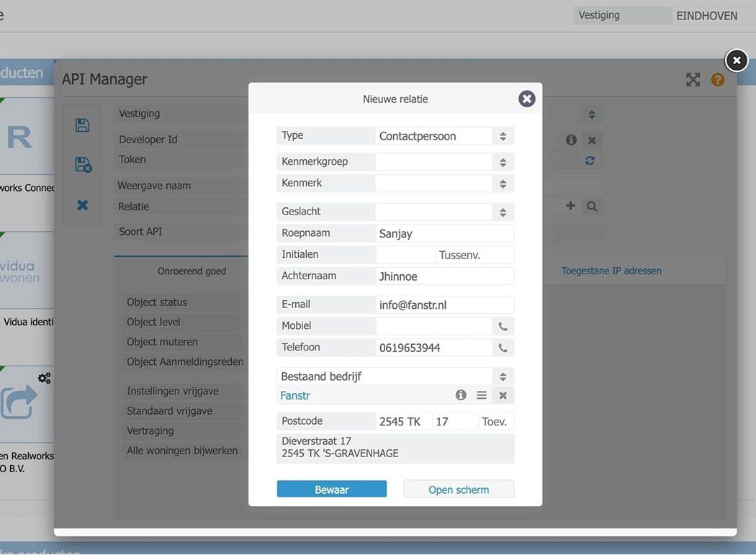The image size is (756, 555).
Task: Click the phone icon beside Mobiel
Action: [x=503, y=326]
